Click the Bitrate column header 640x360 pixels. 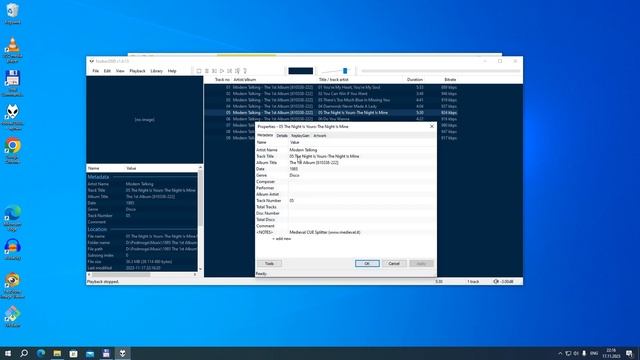point(450,80)
